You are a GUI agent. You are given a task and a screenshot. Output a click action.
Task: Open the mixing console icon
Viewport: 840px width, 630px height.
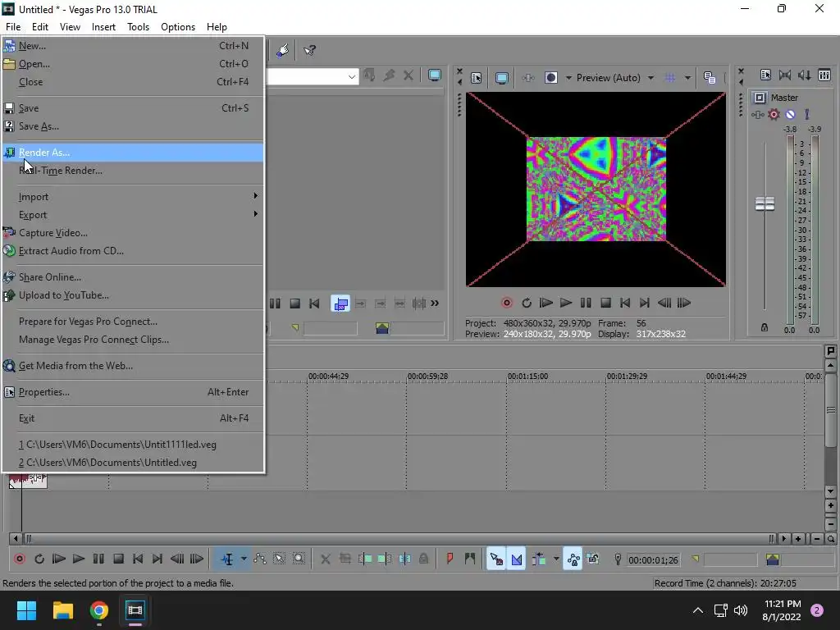click(x=824, y=75)
